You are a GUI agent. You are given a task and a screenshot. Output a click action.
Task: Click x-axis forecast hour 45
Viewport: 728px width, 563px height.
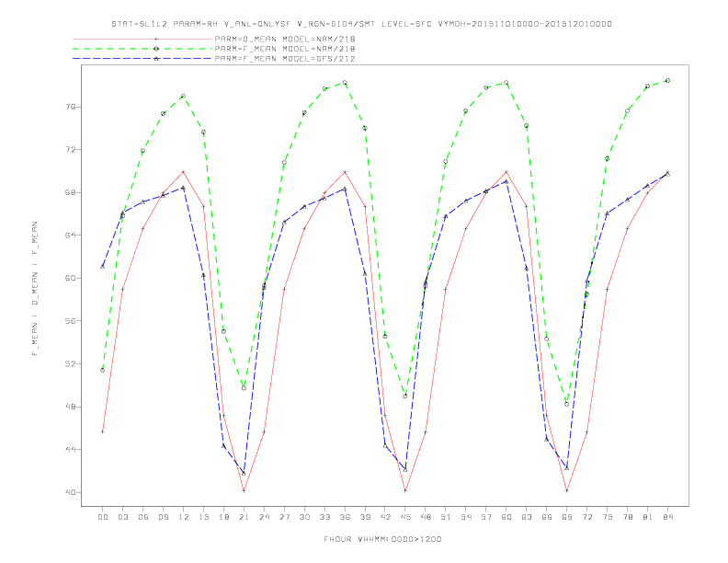(x=405, y=517)
